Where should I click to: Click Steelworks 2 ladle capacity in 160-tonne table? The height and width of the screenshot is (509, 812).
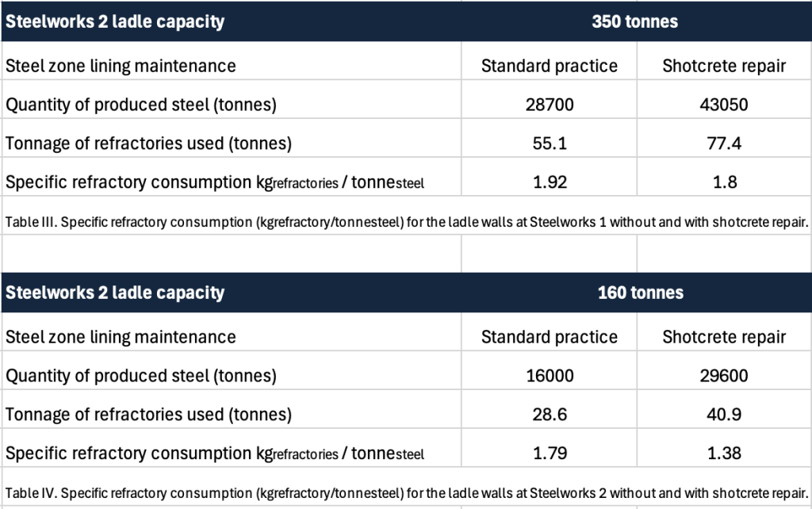pyautogui.click(x=115, y=293)
